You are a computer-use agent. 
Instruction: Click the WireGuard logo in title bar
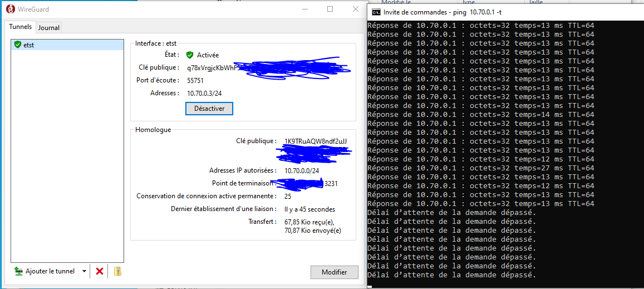(10, 9)
